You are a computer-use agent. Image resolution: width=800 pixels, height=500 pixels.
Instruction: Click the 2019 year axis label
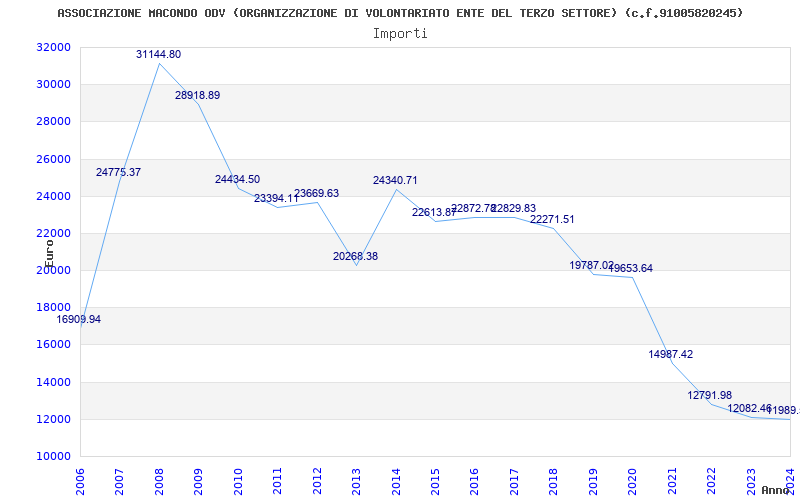(x=593, y=480)
